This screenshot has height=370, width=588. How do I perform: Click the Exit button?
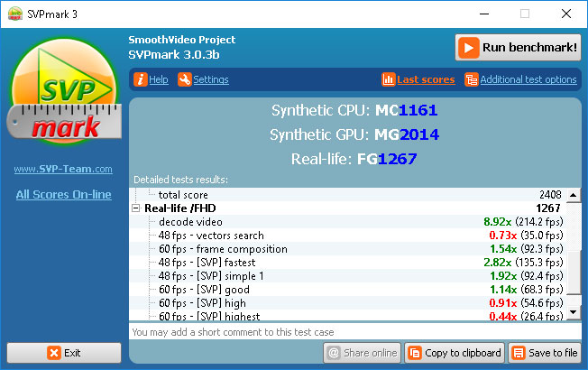point(64,353)
